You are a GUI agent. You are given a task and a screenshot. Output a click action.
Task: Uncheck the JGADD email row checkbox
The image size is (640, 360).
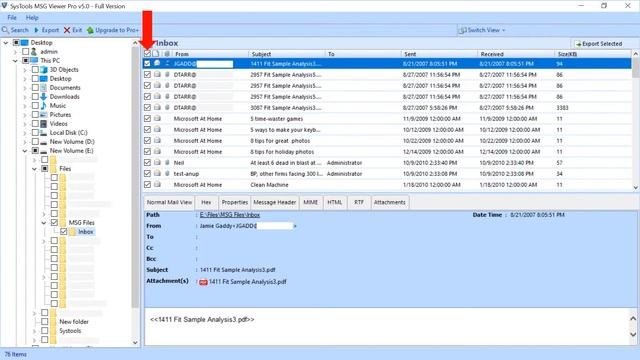pos(147,64)
